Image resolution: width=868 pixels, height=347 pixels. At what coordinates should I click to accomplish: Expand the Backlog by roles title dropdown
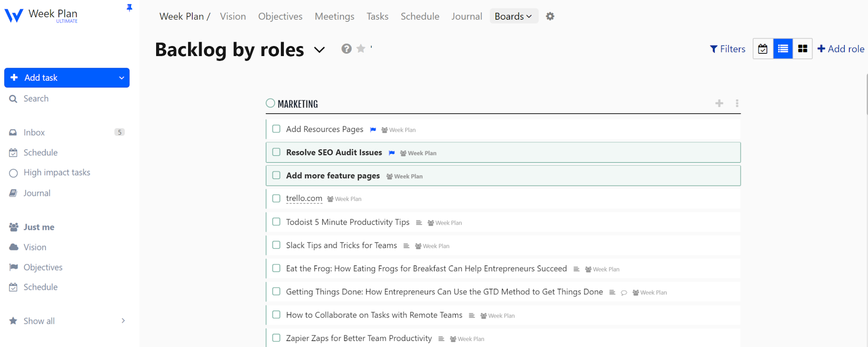click(320, 50)
